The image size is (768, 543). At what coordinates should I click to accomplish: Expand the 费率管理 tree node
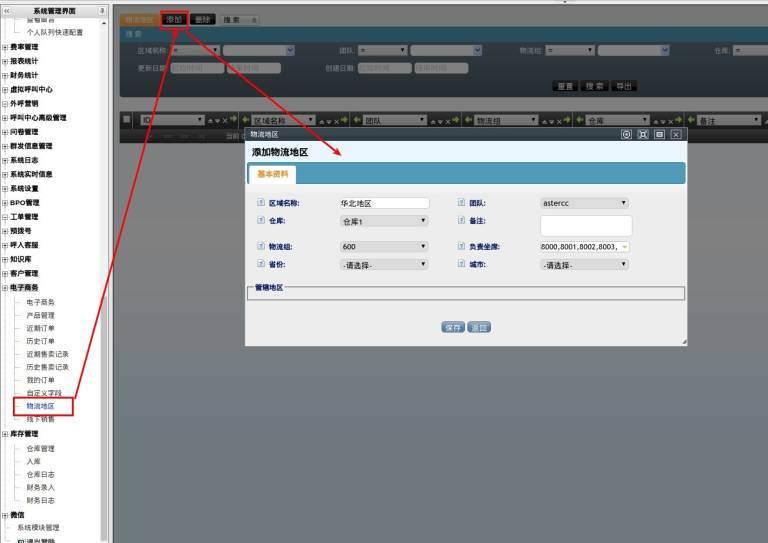5,47
